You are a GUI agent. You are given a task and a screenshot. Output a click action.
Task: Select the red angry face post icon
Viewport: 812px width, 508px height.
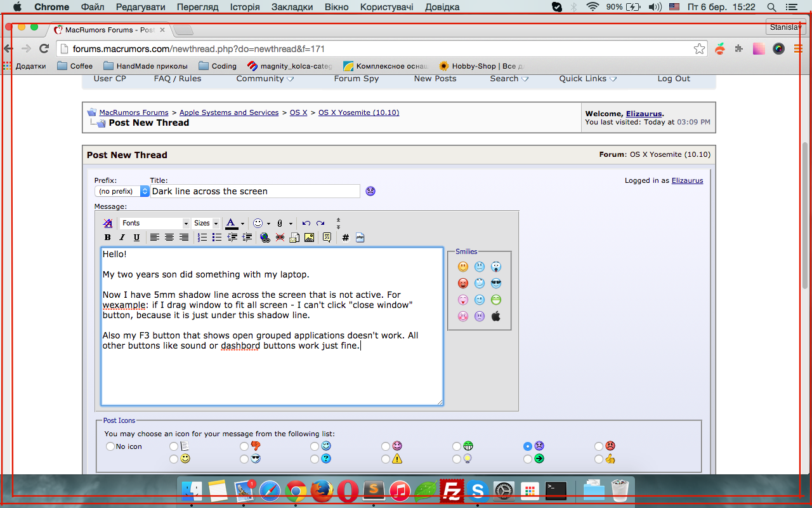(599, 446)
